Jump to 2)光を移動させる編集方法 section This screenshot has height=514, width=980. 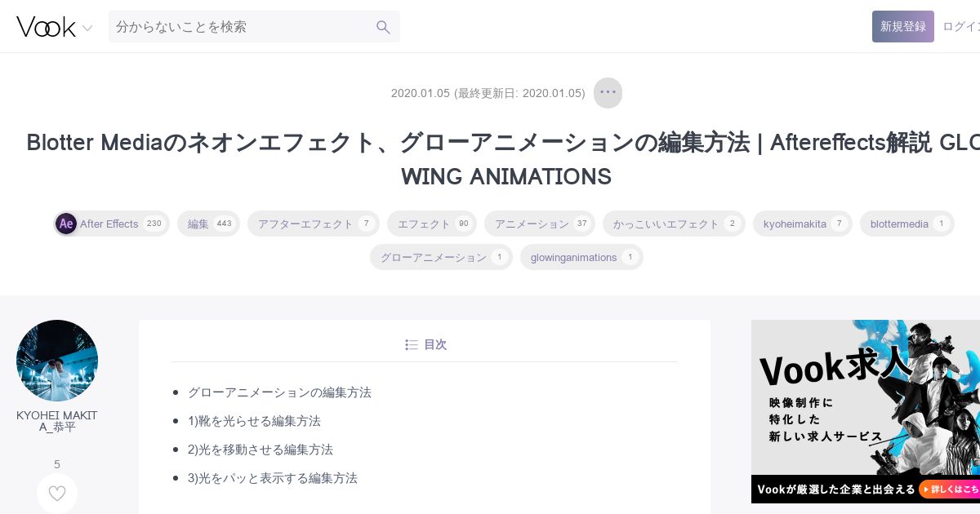pyautogui.click(x=261, y=450)
